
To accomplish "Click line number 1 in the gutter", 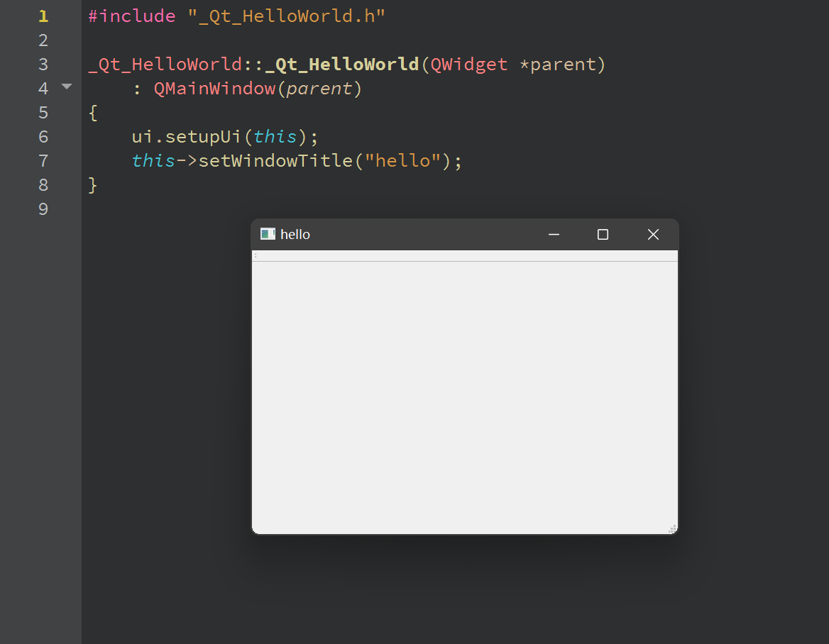I will (x=43, y=16).
